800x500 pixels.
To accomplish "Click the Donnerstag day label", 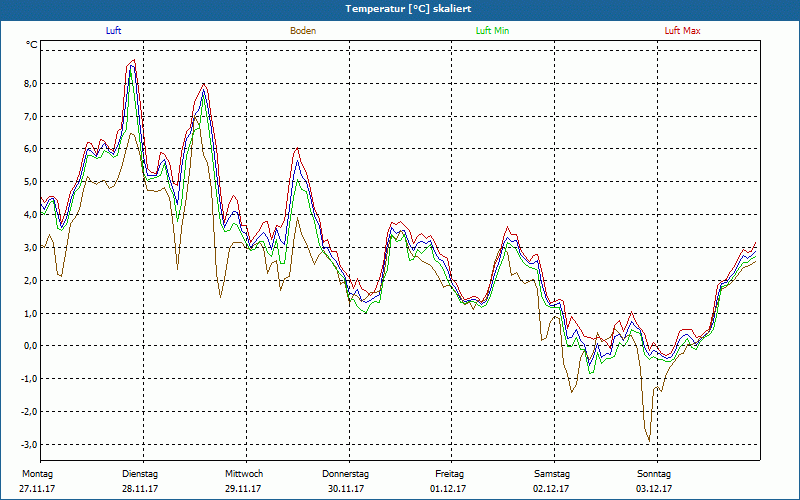I will [345, 474].
